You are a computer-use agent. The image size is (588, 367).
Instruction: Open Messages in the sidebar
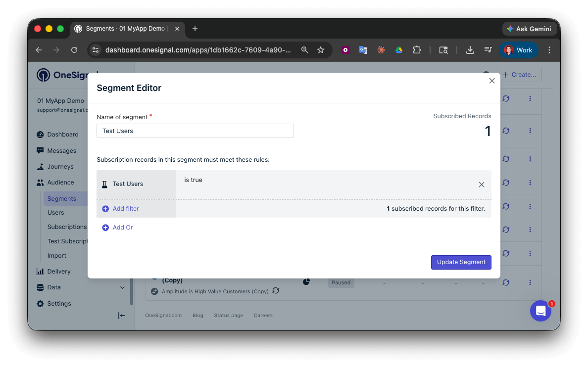(x=61, y=151)
